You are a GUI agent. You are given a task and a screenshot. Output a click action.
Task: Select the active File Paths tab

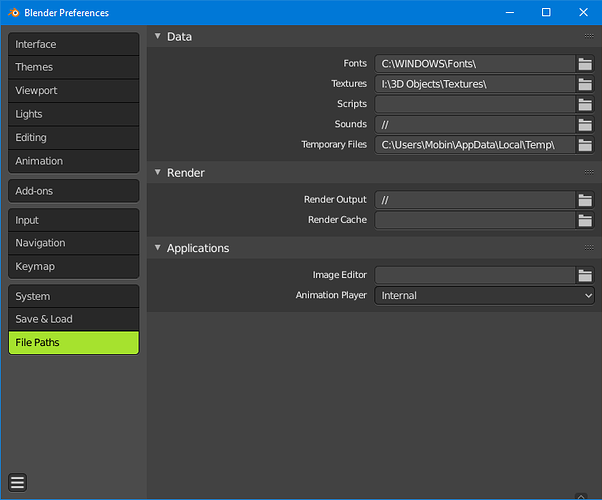(x=73, y=343)
